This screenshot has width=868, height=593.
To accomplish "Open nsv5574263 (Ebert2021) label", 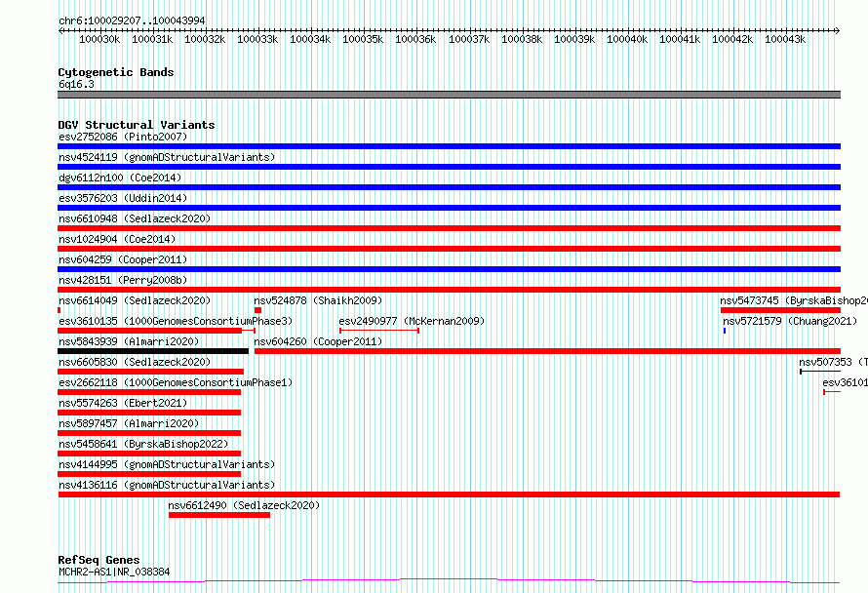I will point(123,403).
